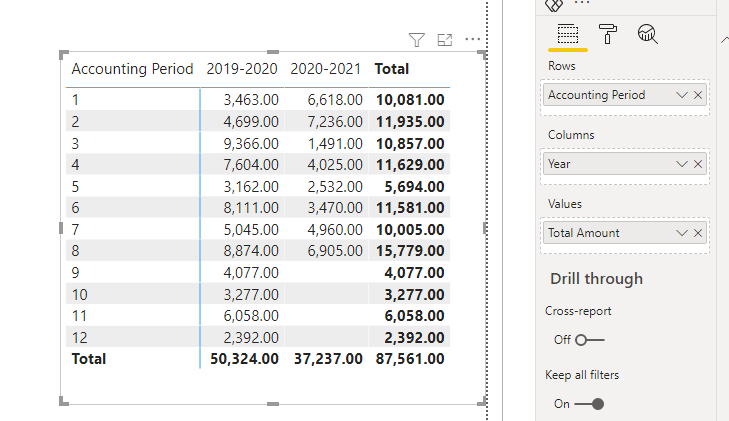This screenshot has width=729, height=421.
Task: Open the Total Amount field dropdown
Action: pos(682,233)
